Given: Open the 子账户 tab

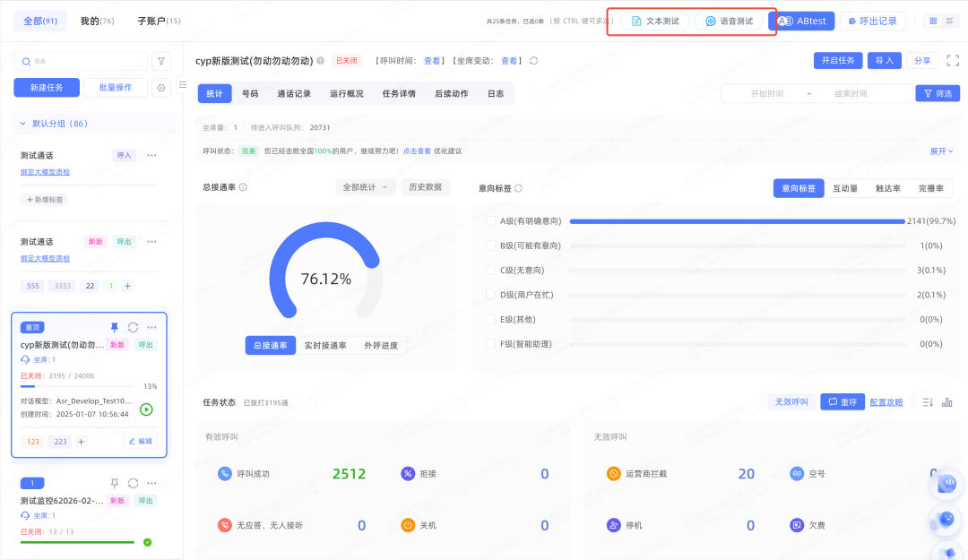Looking at the screenshot, I should tap(158, 21).
